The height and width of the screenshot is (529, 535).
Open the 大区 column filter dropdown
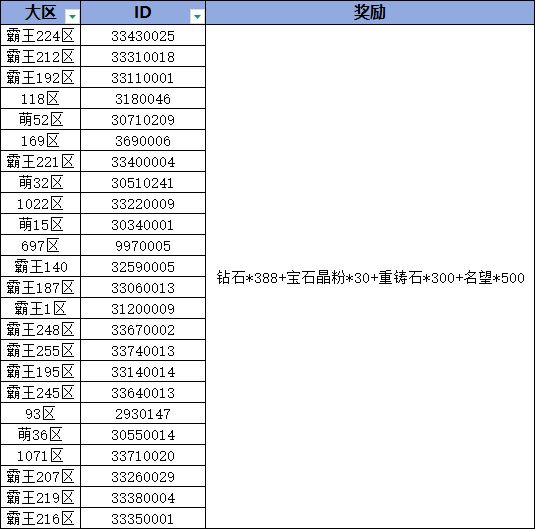coord(72,16)
